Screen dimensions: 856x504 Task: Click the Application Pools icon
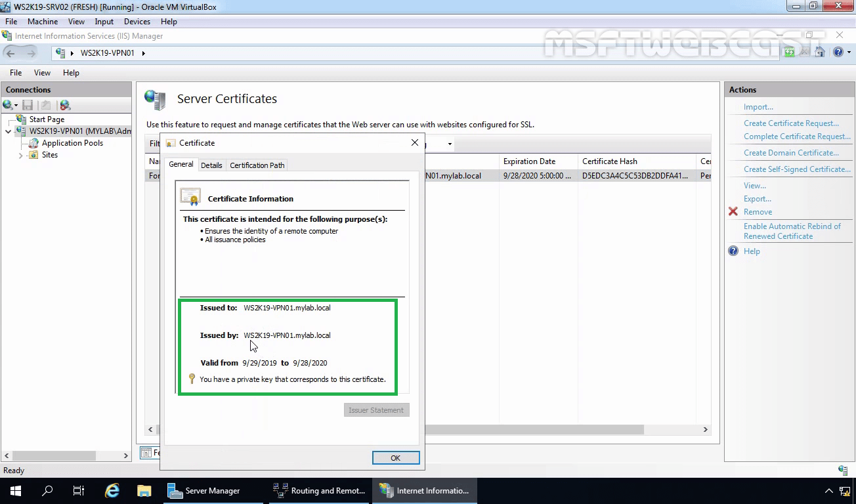click(x=34, y=143)
